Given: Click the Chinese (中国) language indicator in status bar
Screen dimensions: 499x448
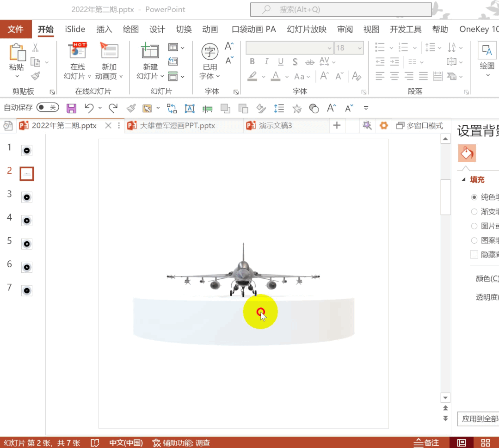Looking at the screenshot, I should coord(126,442).
